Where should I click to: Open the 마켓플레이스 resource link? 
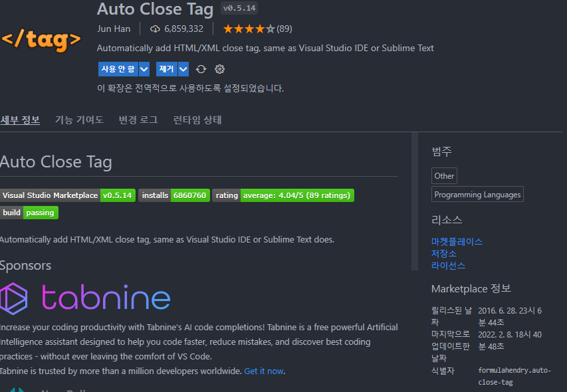(457, 242)
